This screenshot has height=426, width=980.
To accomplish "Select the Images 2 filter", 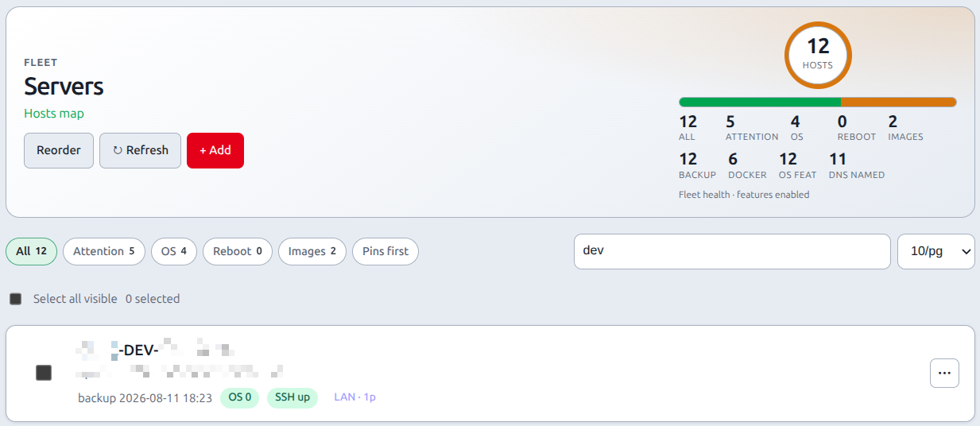I will pos(312,251).
